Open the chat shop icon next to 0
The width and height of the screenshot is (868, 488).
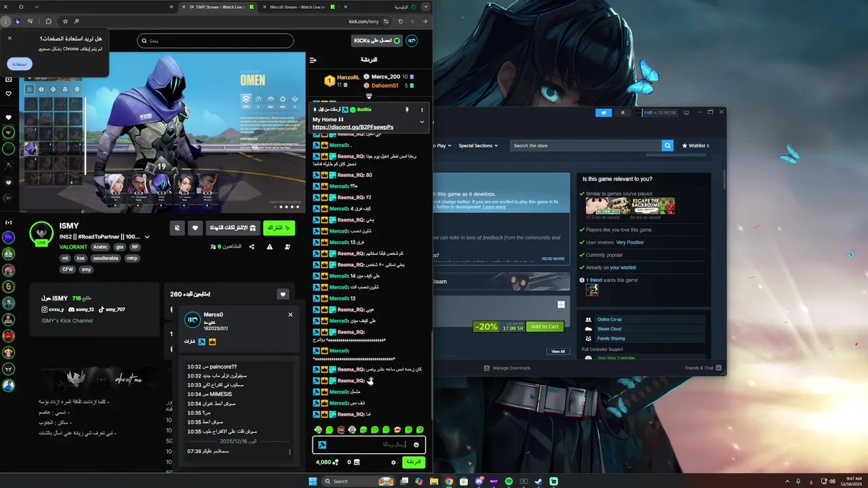pyautogui.click(x=357, y=462)
